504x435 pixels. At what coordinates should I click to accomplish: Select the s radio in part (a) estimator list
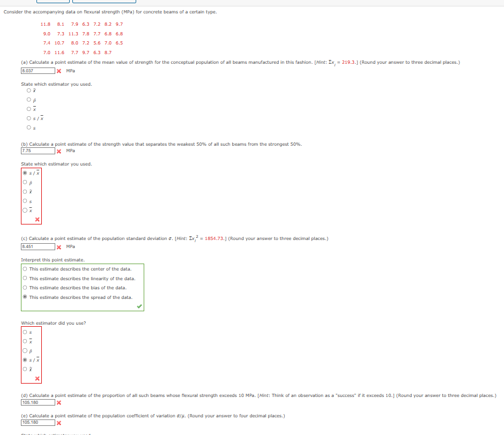29,127
